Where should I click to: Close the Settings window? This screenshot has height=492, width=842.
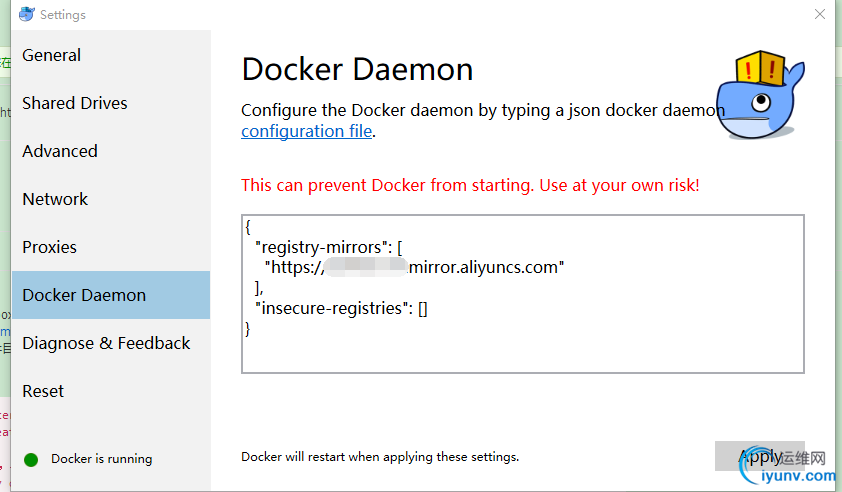820,14
